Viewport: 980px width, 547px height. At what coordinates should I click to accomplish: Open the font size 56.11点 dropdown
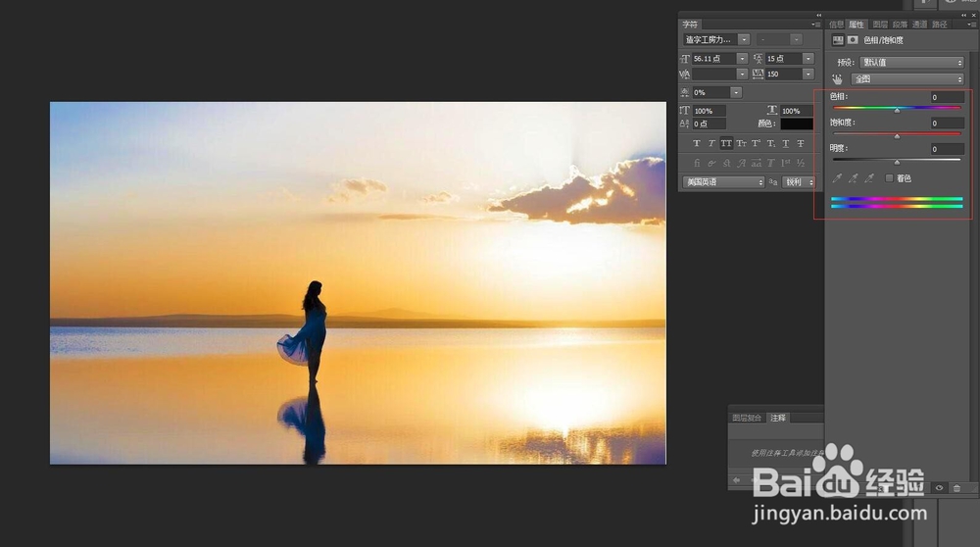click(x=743, y=59)
